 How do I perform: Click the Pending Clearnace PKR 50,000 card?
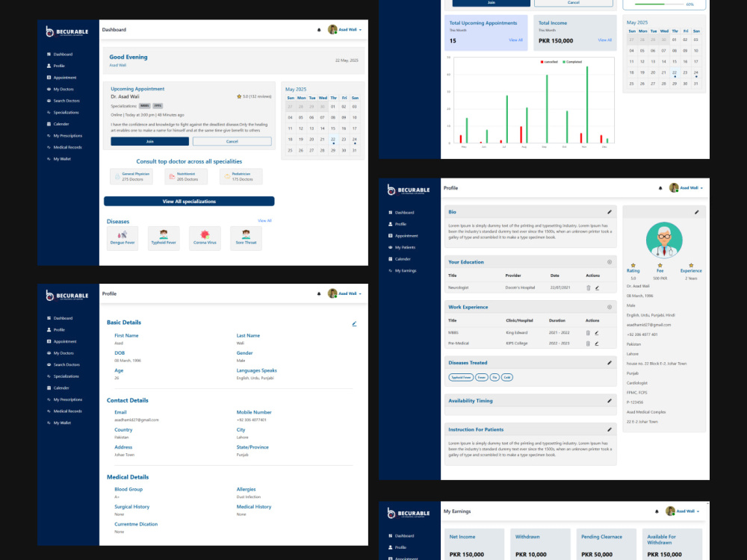[606, 544]
